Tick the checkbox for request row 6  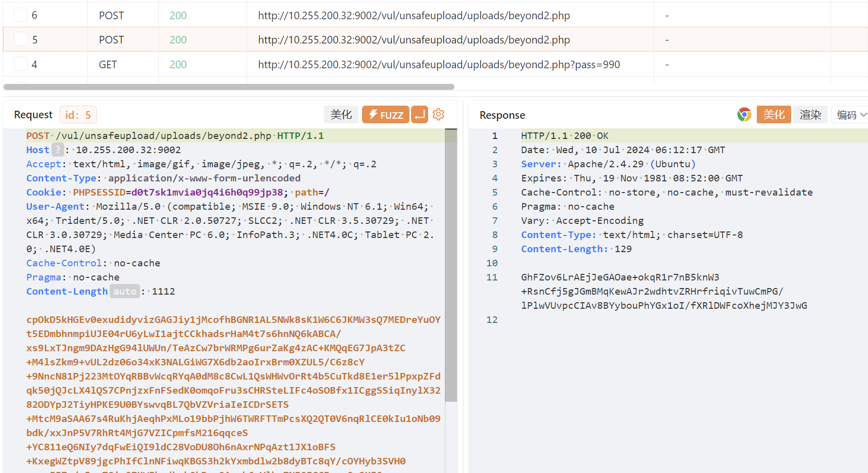click(21, 15)
